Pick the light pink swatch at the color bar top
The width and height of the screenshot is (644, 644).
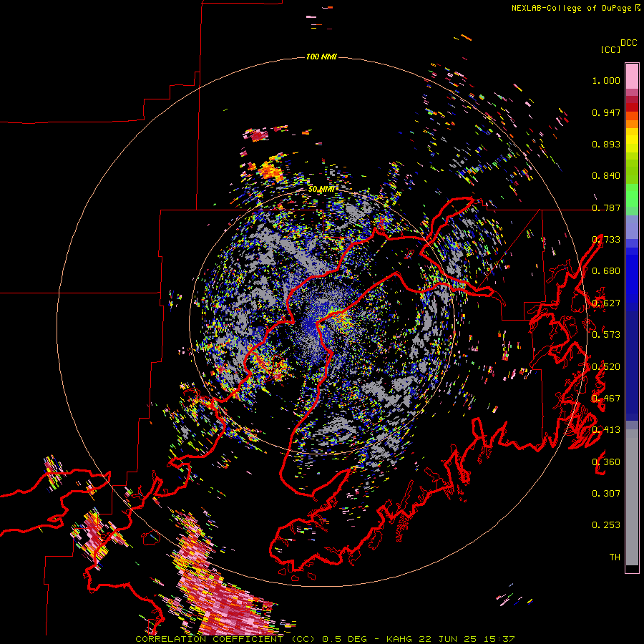point(632,76)
